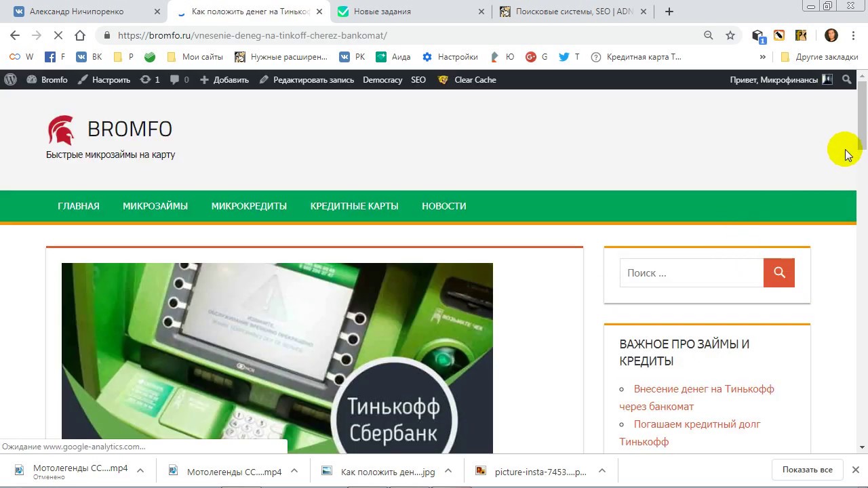Open the Мои сайты bookmark folder
The width and height of the screenshot is (868, 488).
click(x=195, y=57)
